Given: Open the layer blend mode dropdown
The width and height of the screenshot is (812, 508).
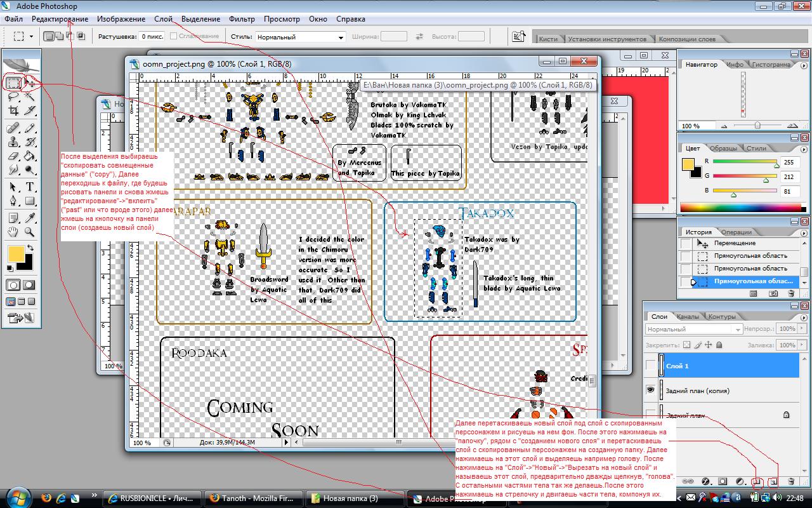Looking at the screenshot, I should (693, 329).
